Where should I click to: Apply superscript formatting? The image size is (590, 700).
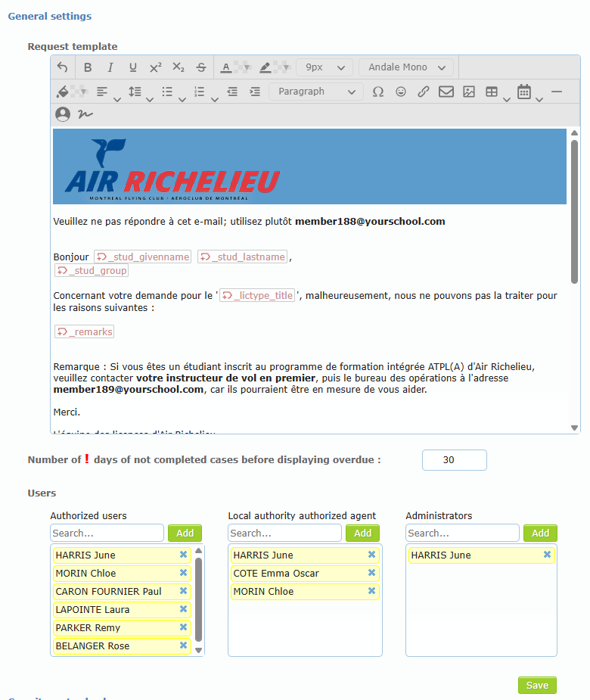tap(155, 67)
